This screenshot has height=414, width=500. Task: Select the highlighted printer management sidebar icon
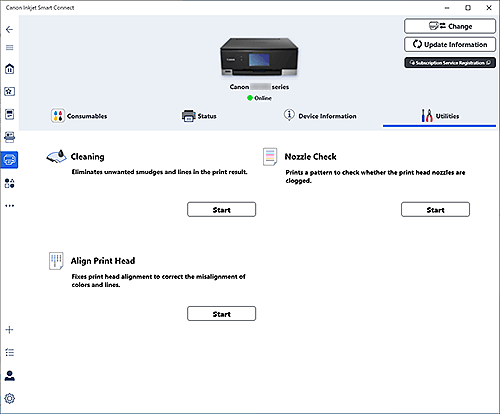(9, 160)
